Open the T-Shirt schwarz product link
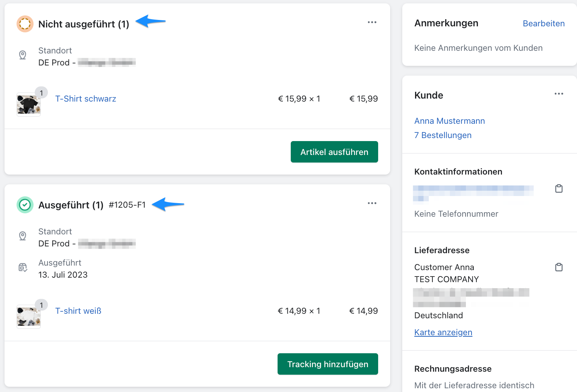 [x=85, y=99]
